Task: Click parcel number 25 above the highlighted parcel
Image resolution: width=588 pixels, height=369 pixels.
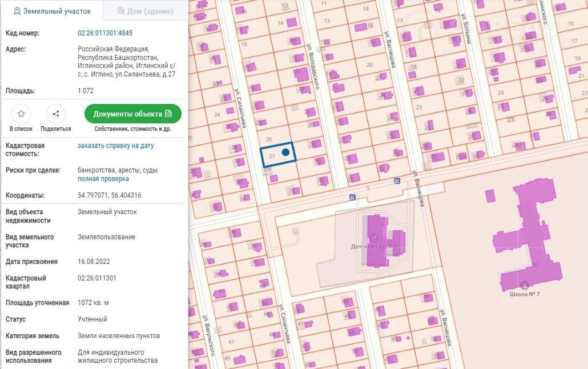Action: click(269, 139)
